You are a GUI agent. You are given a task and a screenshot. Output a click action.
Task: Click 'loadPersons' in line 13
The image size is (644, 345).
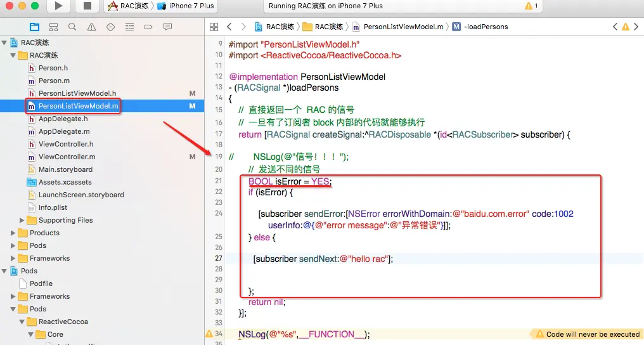(314, 88)
